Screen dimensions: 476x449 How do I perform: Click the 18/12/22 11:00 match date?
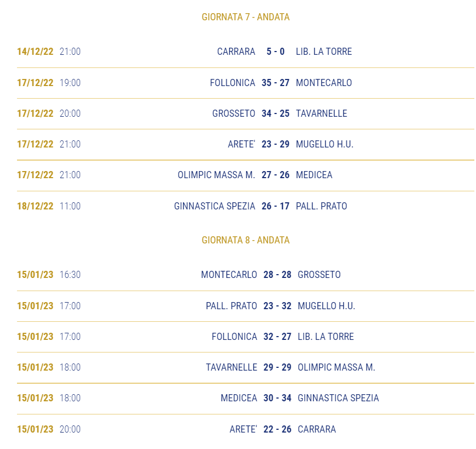point(49,206)
